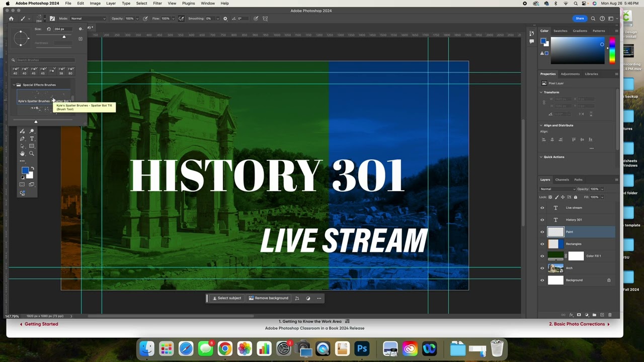
Task: Add a new fill or adjustment layer
Action: coord(587,315)
